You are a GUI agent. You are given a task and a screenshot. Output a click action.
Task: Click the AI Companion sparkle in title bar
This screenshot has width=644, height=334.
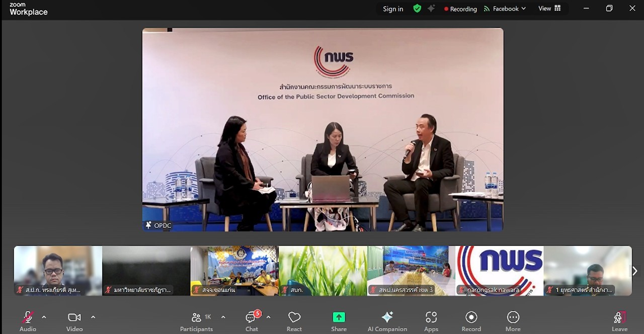(x=431, y=9)
